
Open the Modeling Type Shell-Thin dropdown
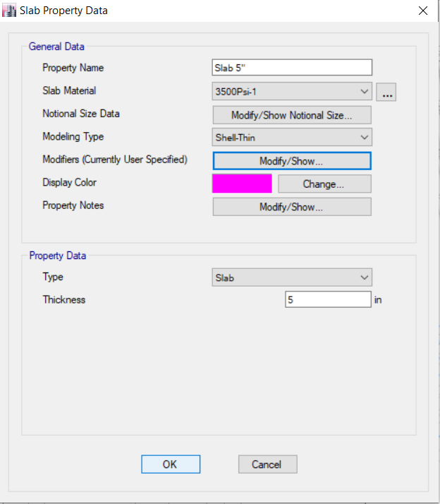pos(292,138)
